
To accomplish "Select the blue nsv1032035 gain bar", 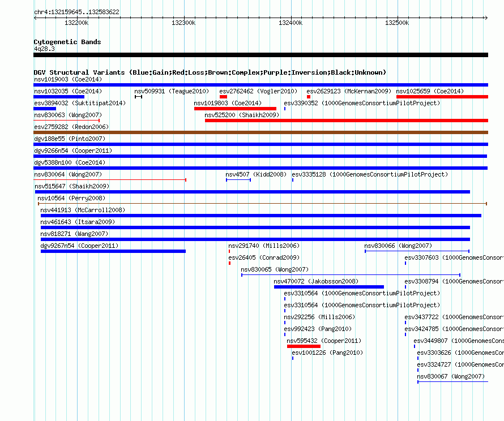I will 59,97.
